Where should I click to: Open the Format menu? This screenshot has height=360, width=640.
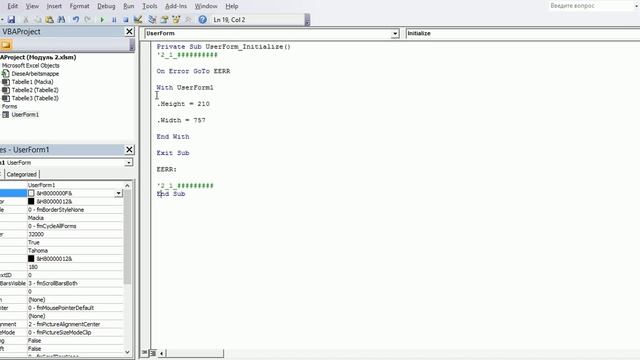point(79,6)
